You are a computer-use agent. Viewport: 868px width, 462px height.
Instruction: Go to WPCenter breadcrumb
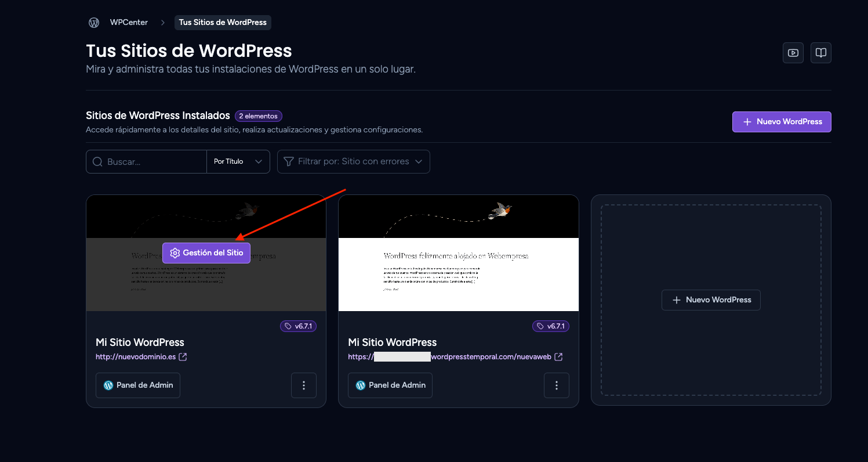[129, 23]
